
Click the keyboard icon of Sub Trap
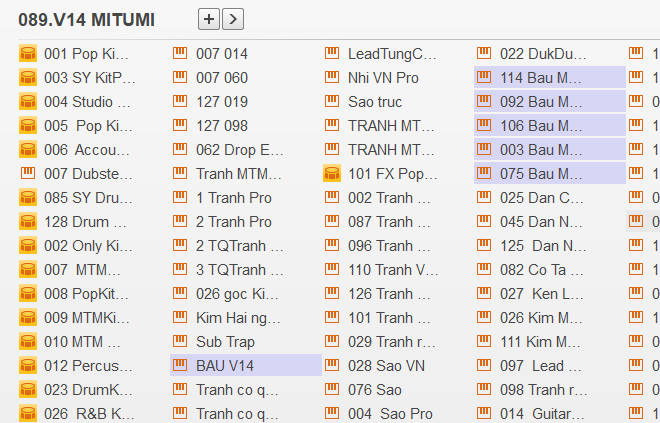[180, 342]
